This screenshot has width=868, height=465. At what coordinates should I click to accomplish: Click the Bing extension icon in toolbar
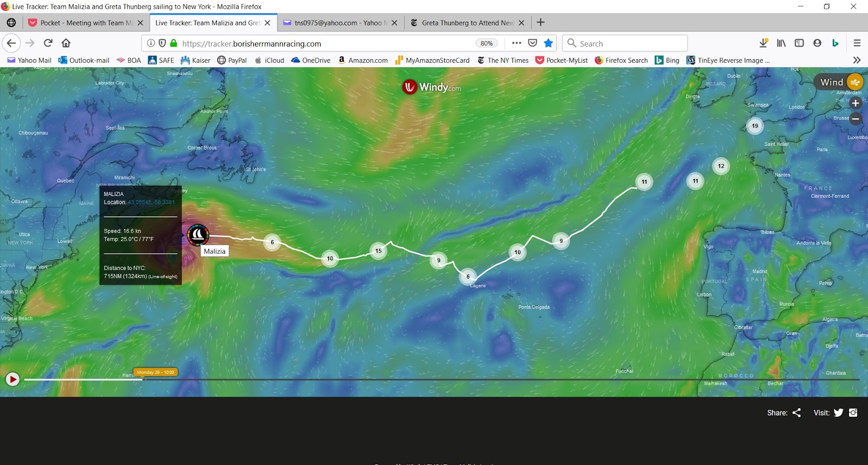click(835, 43)
